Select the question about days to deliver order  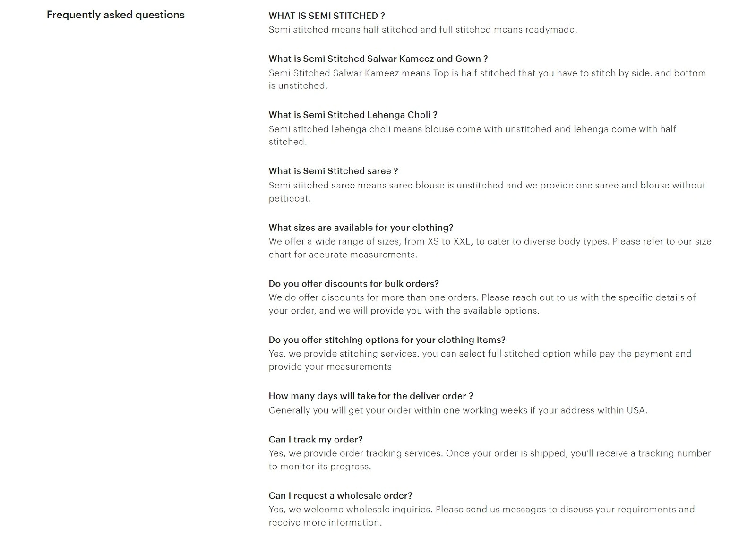pos(370,396)
